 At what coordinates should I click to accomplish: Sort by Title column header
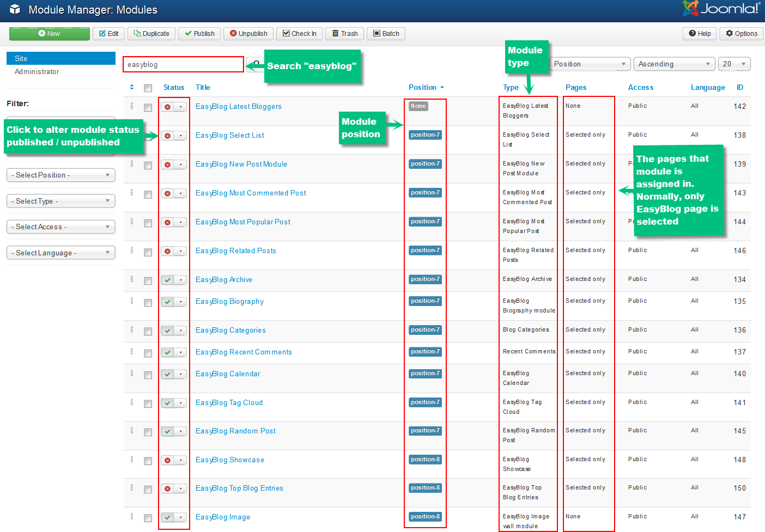[x=203, y=87]
